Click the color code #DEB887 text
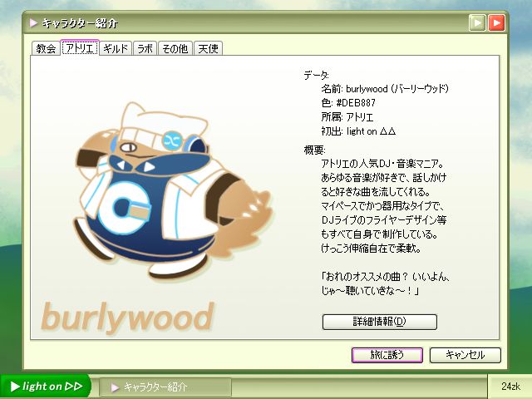 pyautogui.click(x=356, y=103)
